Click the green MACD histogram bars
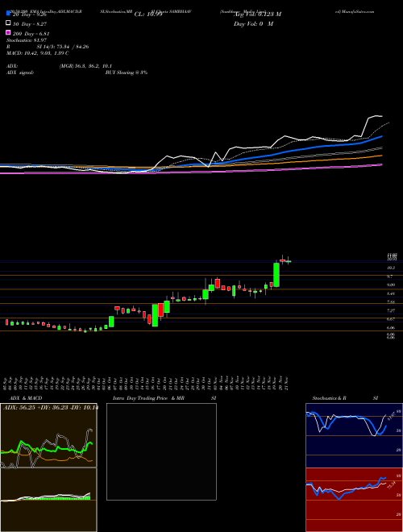The width and height of the screenshot is (403, 532). (x=58, y=498)
